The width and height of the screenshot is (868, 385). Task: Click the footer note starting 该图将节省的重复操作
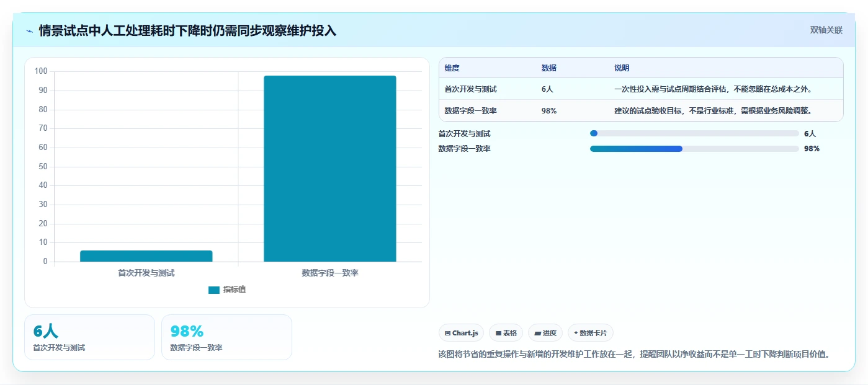(634, 355)
